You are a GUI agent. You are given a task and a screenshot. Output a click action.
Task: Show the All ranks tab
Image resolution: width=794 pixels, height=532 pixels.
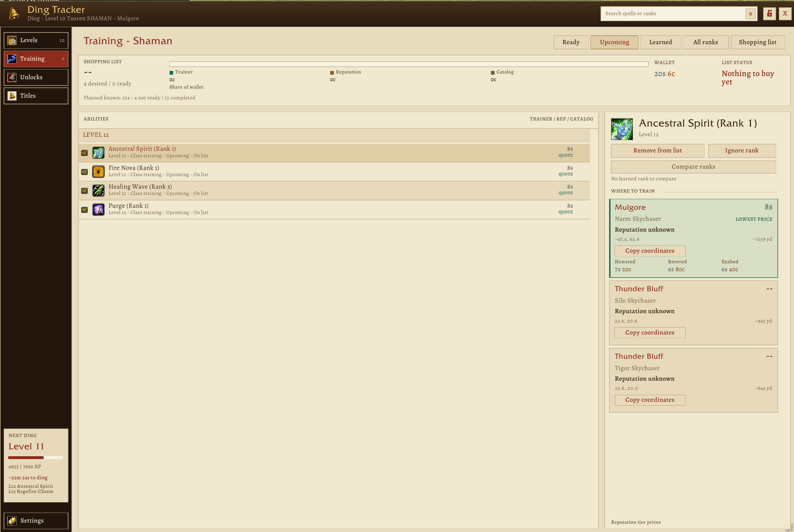pyautogui.click(x=705, y=42)
